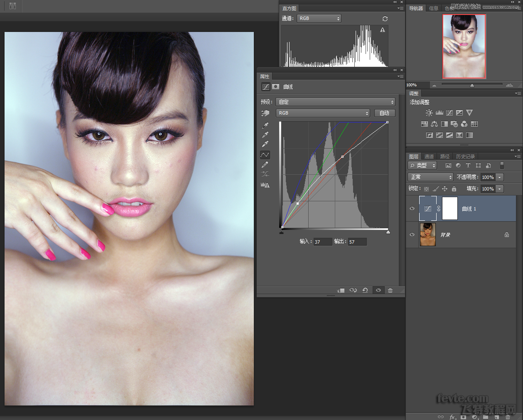
Task: Open the blending mode dropdown showing 正常
Action: tap(430, 177)
